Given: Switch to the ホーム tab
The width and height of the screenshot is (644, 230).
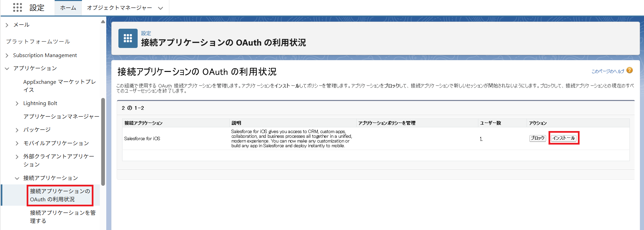Looking at the screenshot, I should (x=68, y=8).
